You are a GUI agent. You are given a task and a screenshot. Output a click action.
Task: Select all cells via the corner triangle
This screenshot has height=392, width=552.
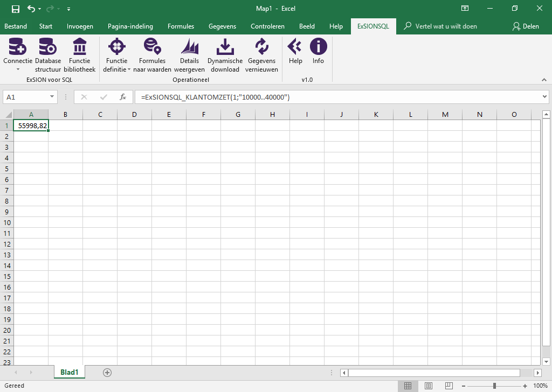8,114
